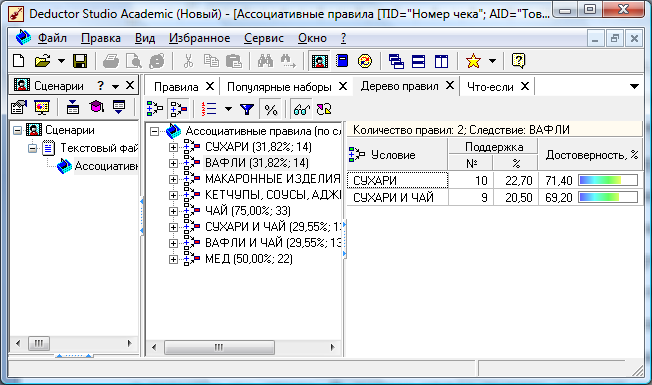Click the Find next binoculars-arrow icon
The image size is (652, 385).
pyautogui.click(x=288, y=61)
